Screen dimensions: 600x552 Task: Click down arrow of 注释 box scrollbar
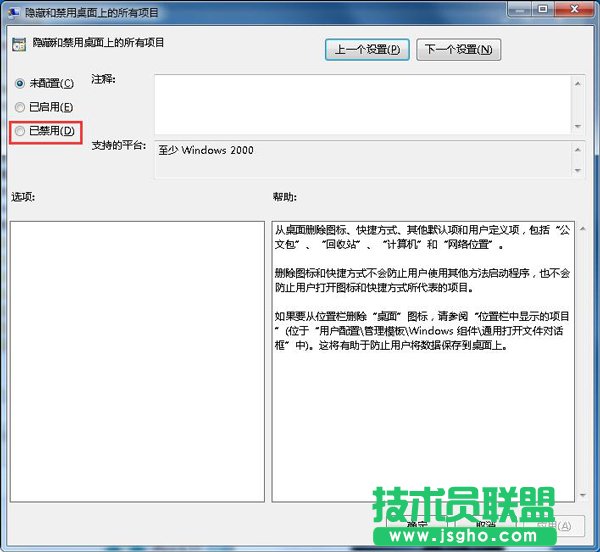pos(578,126)
